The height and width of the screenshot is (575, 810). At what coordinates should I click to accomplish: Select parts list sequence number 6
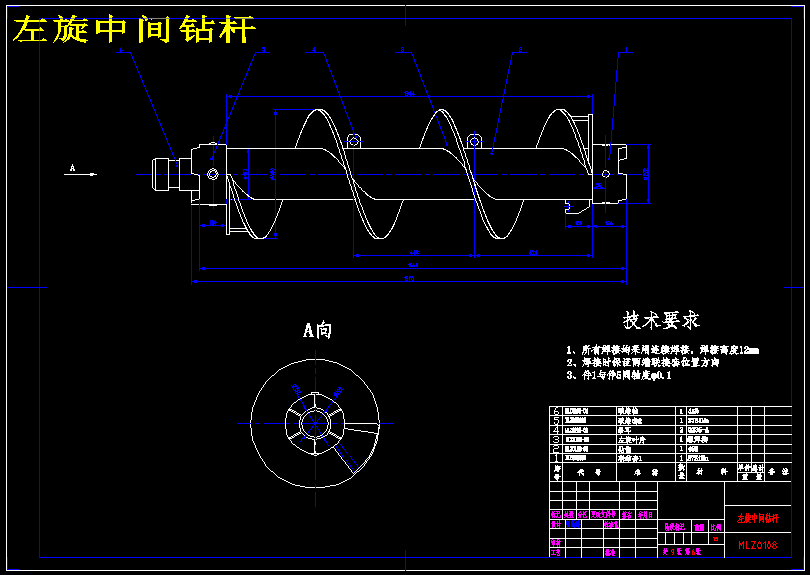tap(556, 411)
